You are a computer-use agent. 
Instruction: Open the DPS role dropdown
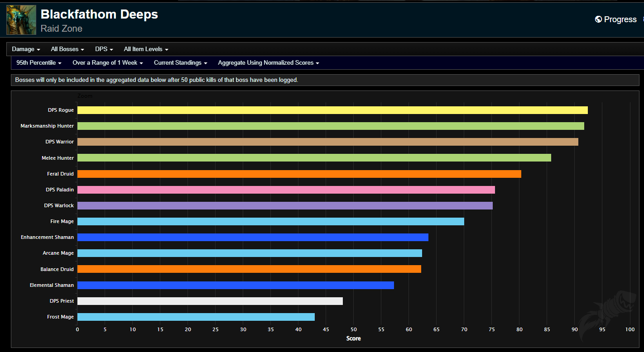(x=104, y=49)
